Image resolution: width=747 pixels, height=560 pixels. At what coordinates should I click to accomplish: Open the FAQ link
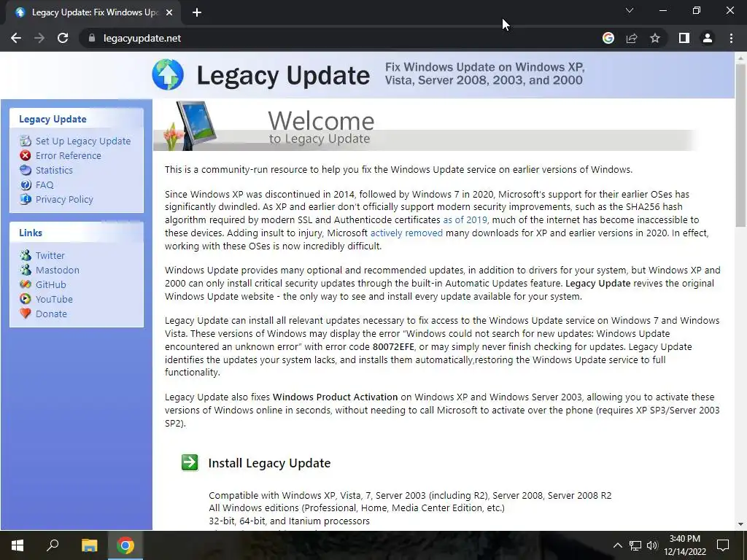pyautogui.click(x=44, y=184)
